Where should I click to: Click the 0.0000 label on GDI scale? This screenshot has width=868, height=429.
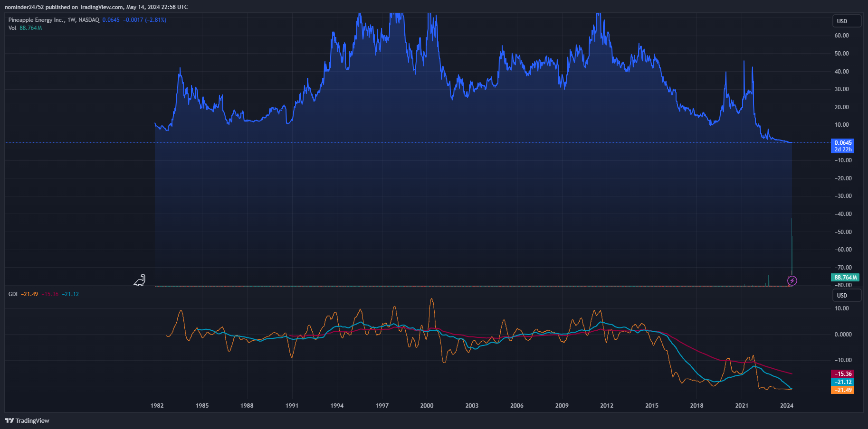(843, 335)
